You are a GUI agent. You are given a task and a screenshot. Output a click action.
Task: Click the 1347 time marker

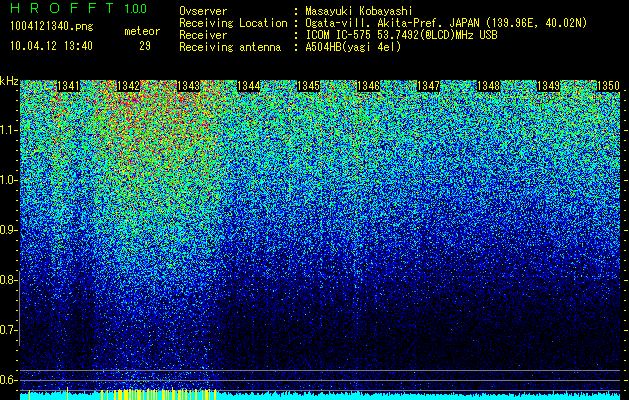click(428, 86)
